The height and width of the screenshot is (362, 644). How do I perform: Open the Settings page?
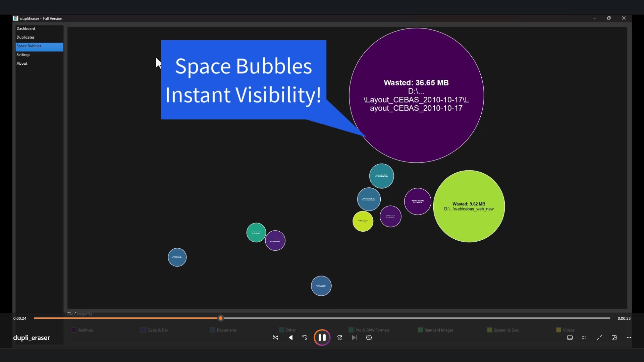23,55
